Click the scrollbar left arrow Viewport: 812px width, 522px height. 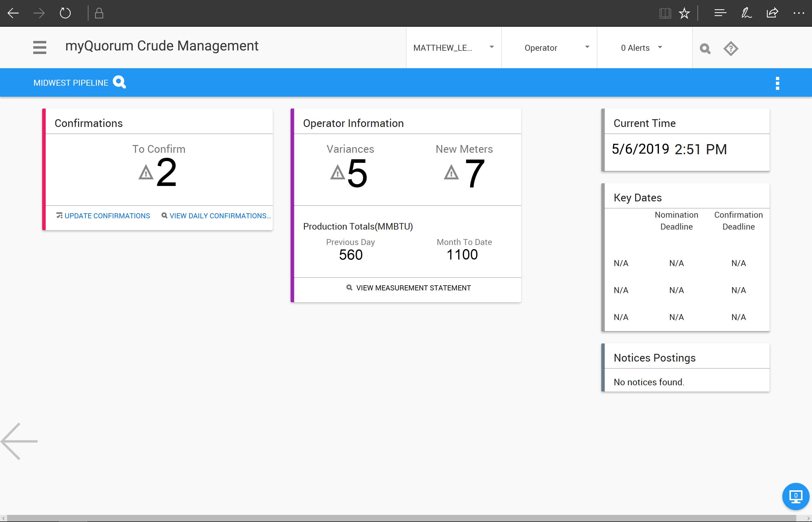[3, 518]
